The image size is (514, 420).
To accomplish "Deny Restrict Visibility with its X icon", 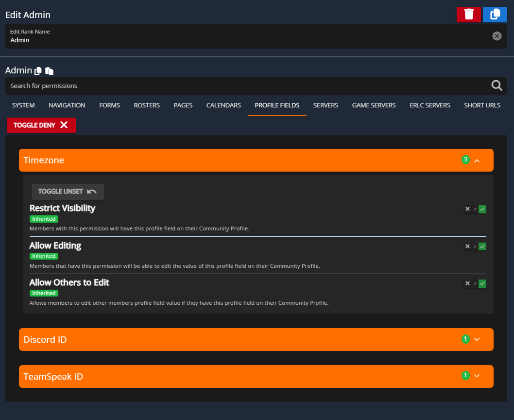I will 467,209.
